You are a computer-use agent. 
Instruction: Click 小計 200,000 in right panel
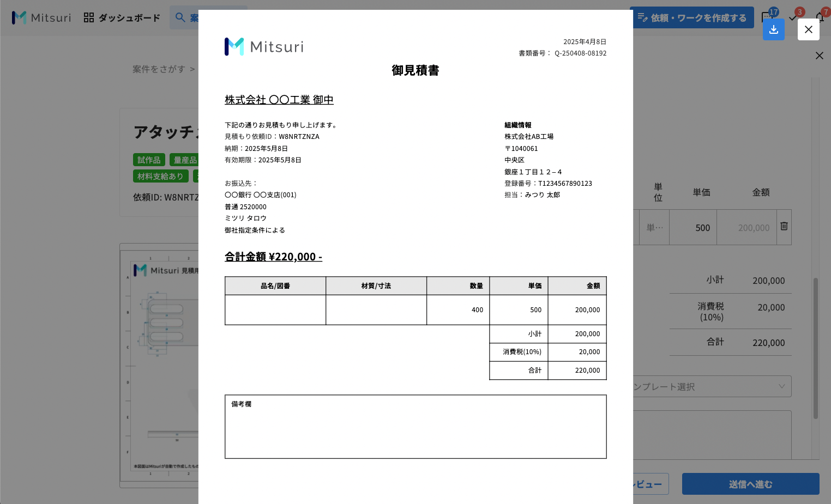pos(731,280)
